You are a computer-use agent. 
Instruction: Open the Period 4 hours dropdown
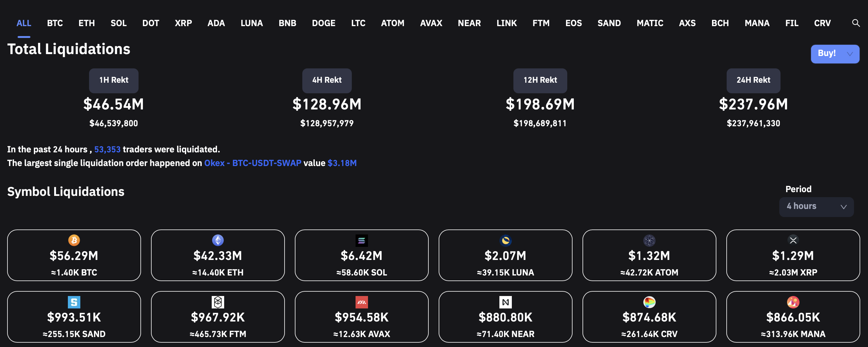coord(816,207)
